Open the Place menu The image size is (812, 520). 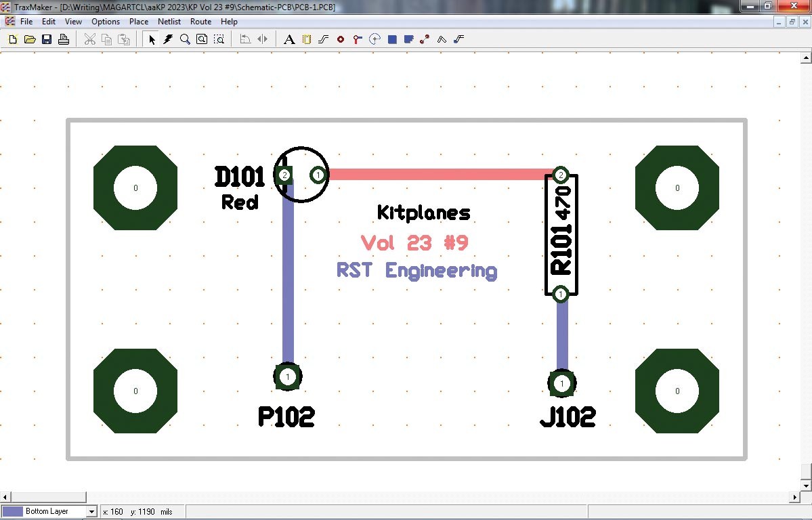tap(138, 22)
